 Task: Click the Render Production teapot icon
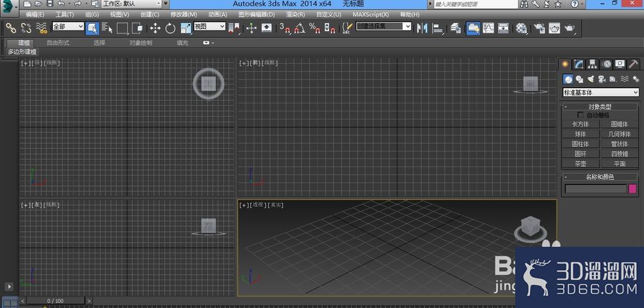tap(570, 28)
